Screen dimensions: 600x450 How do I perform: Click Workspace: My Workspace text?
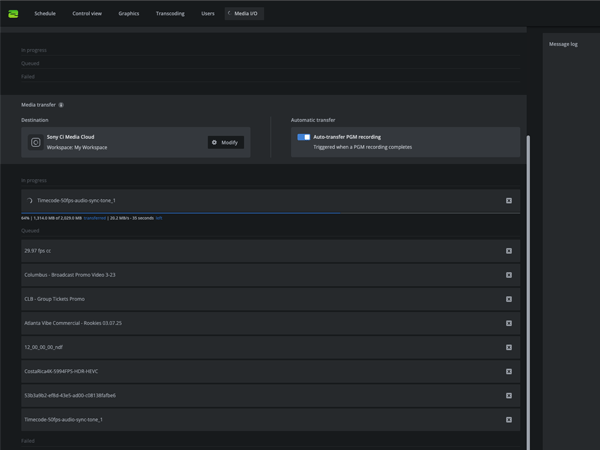[77, 147]
